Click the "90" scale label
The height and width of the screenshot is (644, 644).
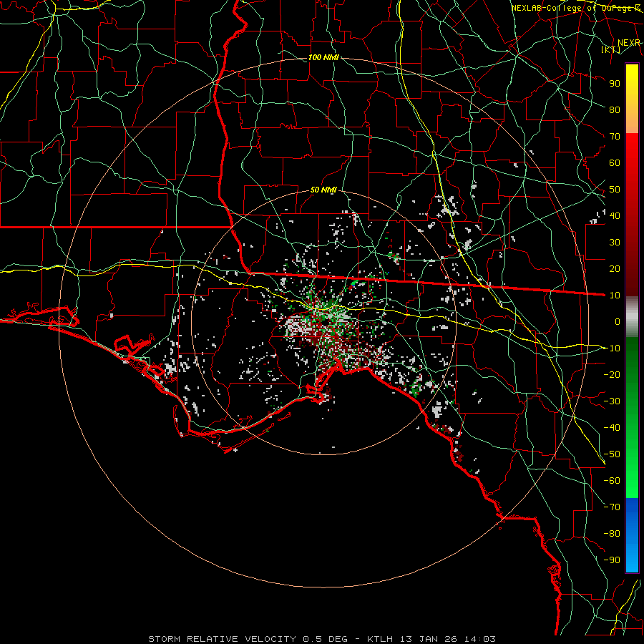(x=615, y=84)
